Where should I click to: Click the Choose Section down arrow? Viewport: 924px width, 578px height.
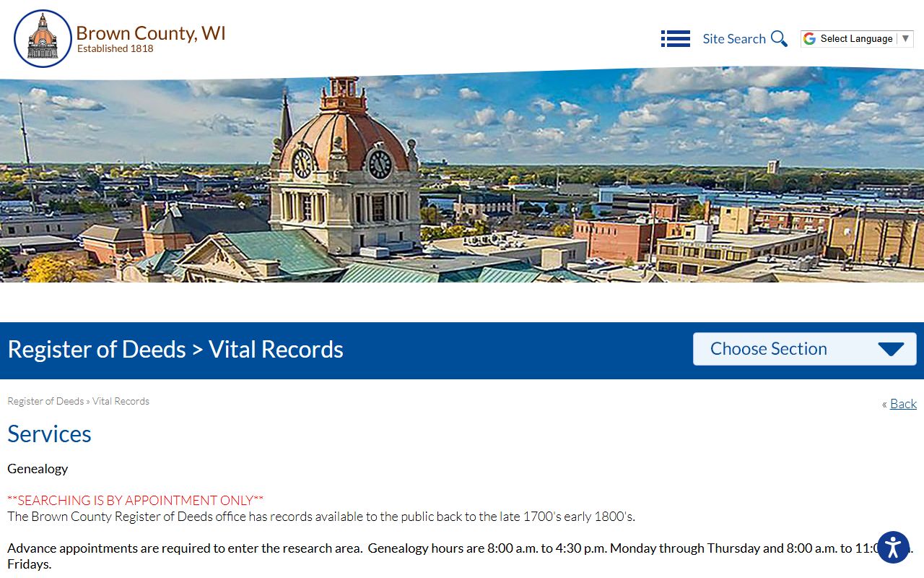click(x=891, y=350)
